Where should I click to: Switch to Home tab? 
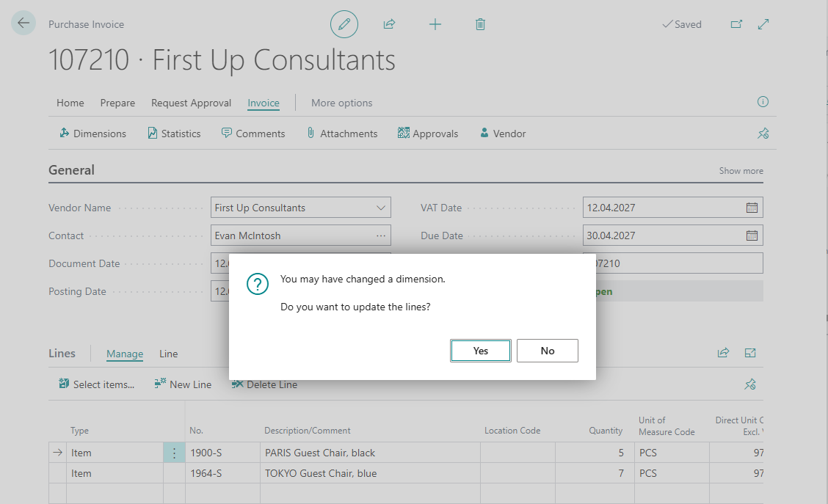[x=70, y=103]
